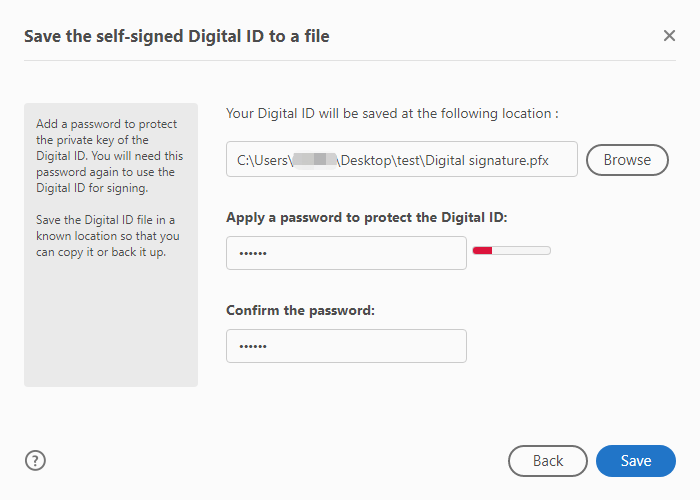Click Browse to choose a save location
This screenshot has width=700, height=500.
[x=627, y=160]
